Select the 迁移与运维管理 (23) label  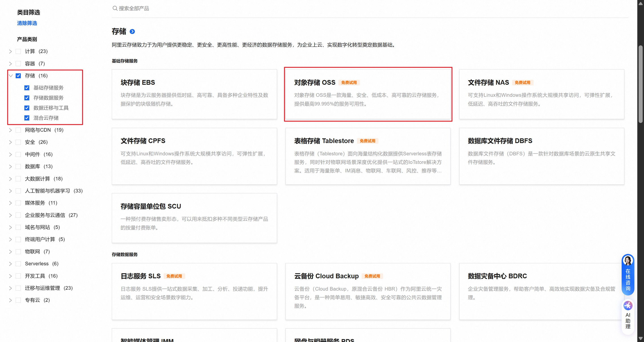49,288
